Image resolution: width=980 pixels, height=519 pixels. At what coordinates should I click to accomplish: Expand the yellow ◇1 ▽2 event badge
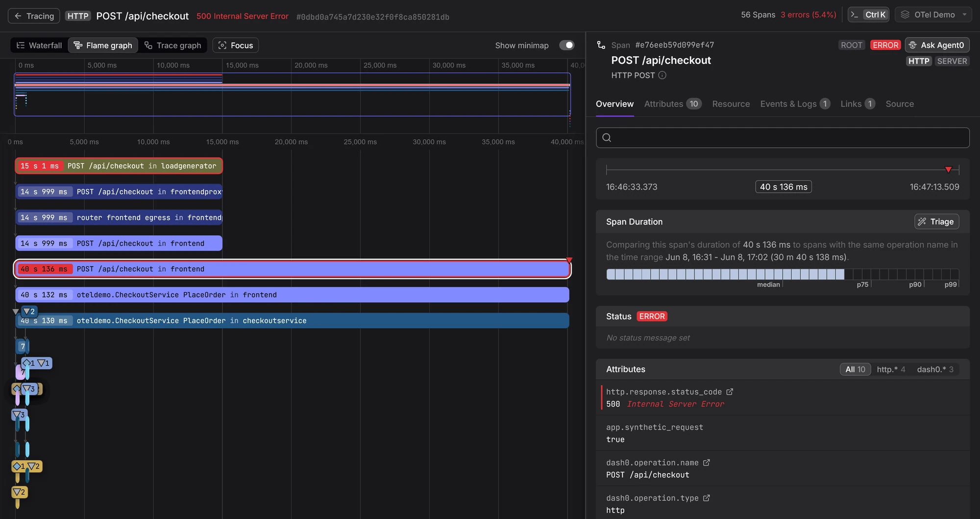pos(27,466)
